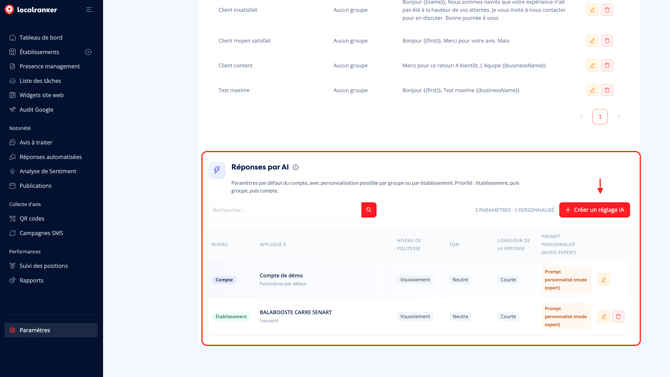Click the Localranker logo

click(31, 9)
